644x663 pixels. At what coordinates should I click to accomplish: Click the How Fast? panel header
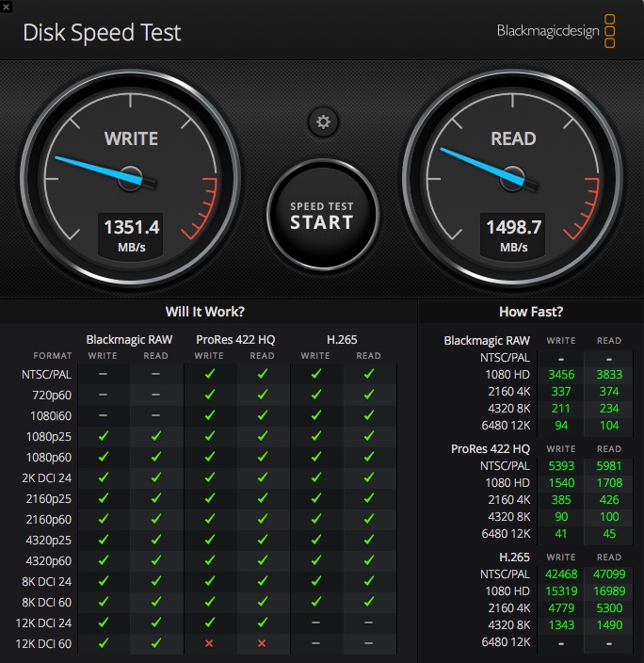[531, 312]
